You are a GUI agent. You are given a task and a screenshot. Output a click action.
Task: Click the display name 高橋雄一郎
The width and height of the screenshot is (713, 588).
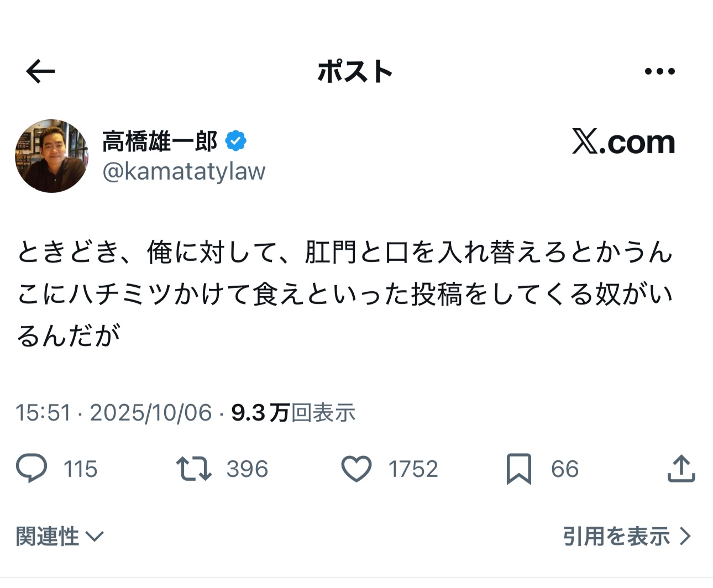(160, 141)
